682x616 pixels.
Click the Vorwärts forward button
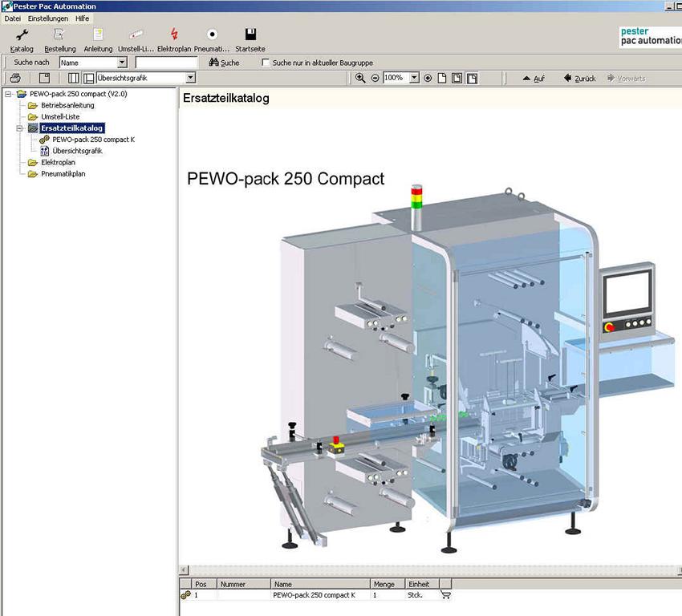click(x=627, y=79)
